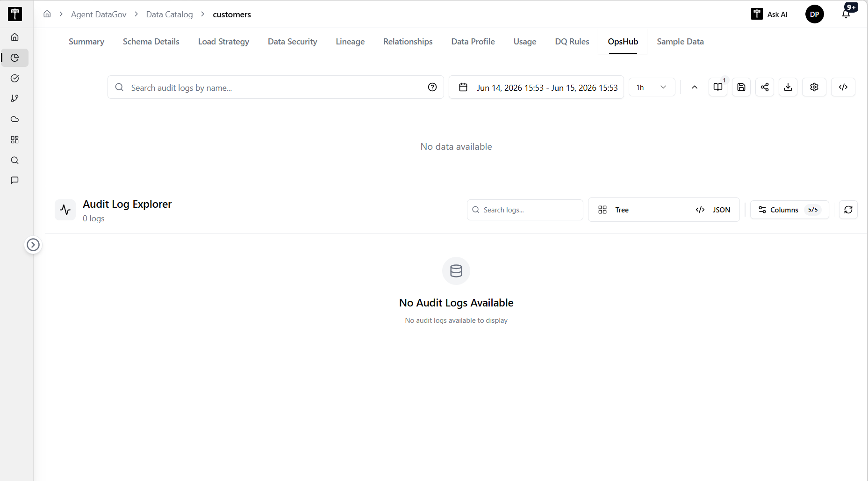This screenshot has height=481, width=868.
Task: Switch to the DQ Rules tab
Action: [x=572, y=42]
